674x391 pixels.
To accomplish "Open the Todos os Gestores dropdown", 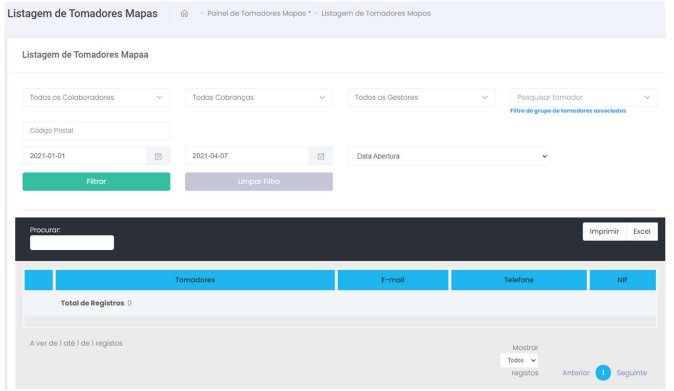I will tap(421, 98).
